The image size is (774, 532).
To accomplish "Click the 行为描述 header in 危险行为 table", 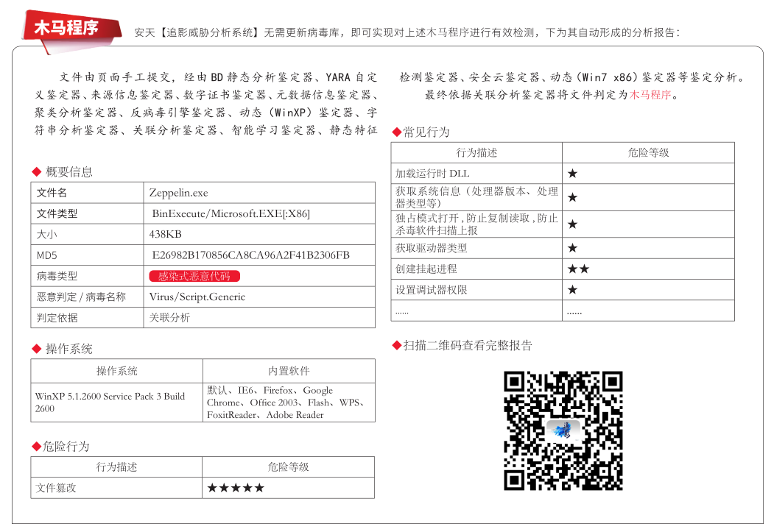I will pyautogui.click(x=116, y=467).
